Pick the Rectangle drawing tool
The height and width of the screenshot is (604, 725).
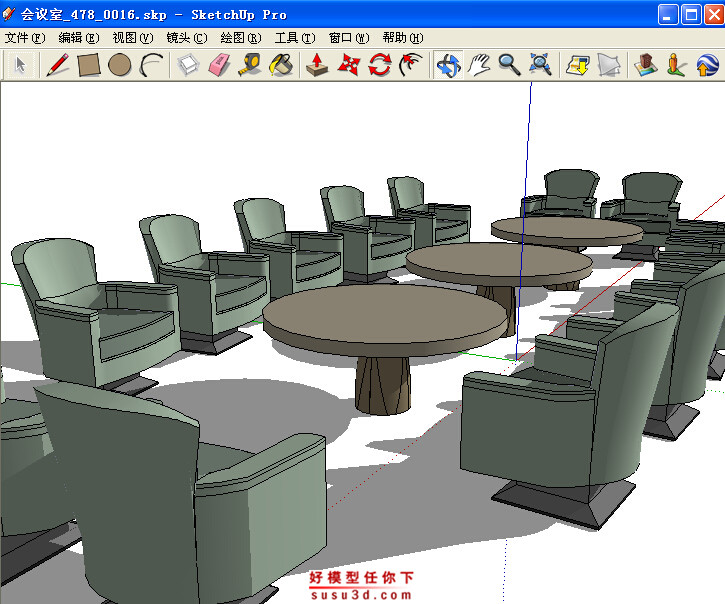click(89, 65)
